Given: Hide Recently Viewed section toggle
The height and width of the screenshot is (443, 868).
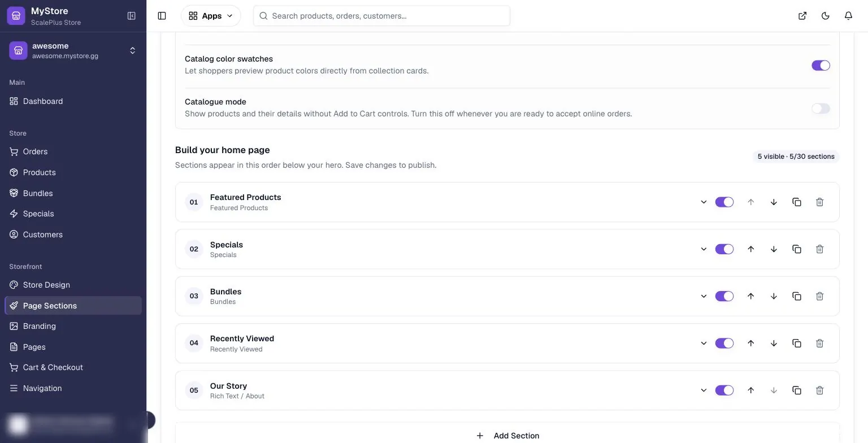Looking at the screenshot, I should coord(724,344).
